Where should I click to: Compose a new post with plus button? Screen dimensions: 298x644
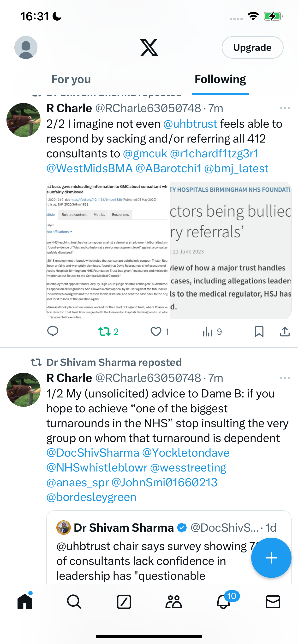click(x=271, y=558)
